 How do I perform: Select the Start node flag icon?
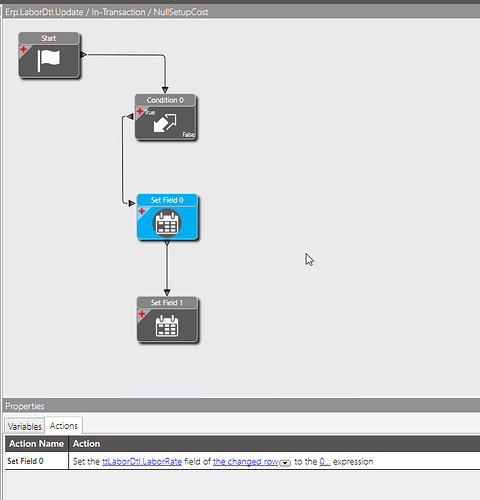tap(49, 60)
